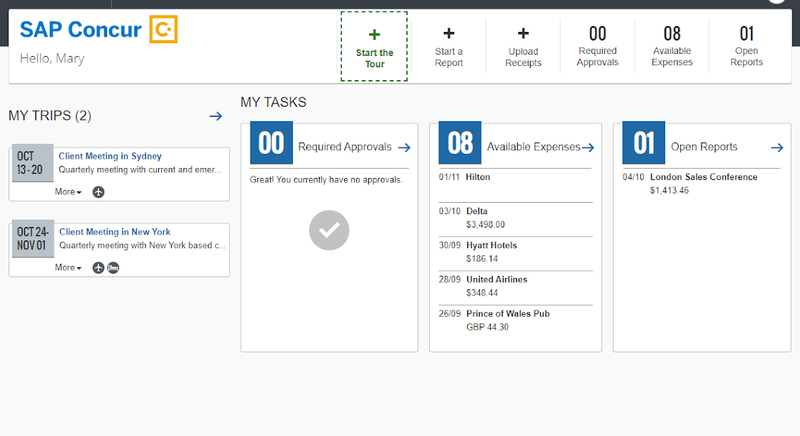800x436 pixels.
Task: Click the hotel bed icon on New York trip
Action: tap(113, 267)
